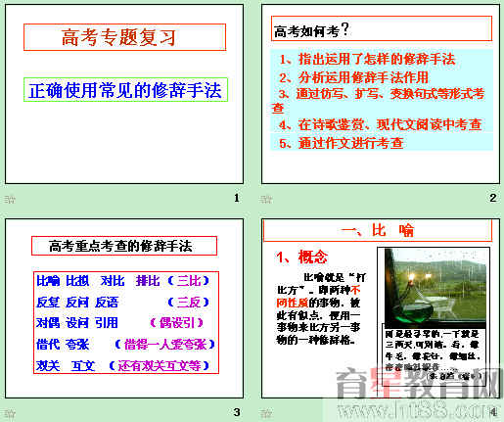Click the animation icon beneath slide 3
The image size is (504, 422).
click(x=10, y=413)
